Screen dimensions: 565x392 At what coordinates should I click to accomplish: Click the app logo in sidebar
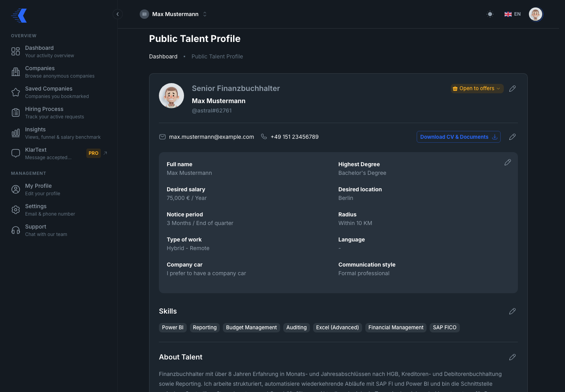[x=19, y=16]
